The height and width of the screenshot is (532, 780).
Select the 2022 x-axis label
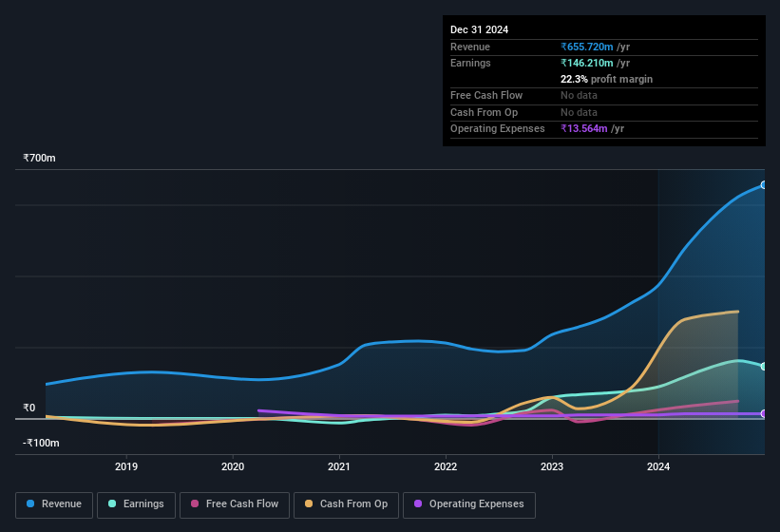tap(446, 466)
